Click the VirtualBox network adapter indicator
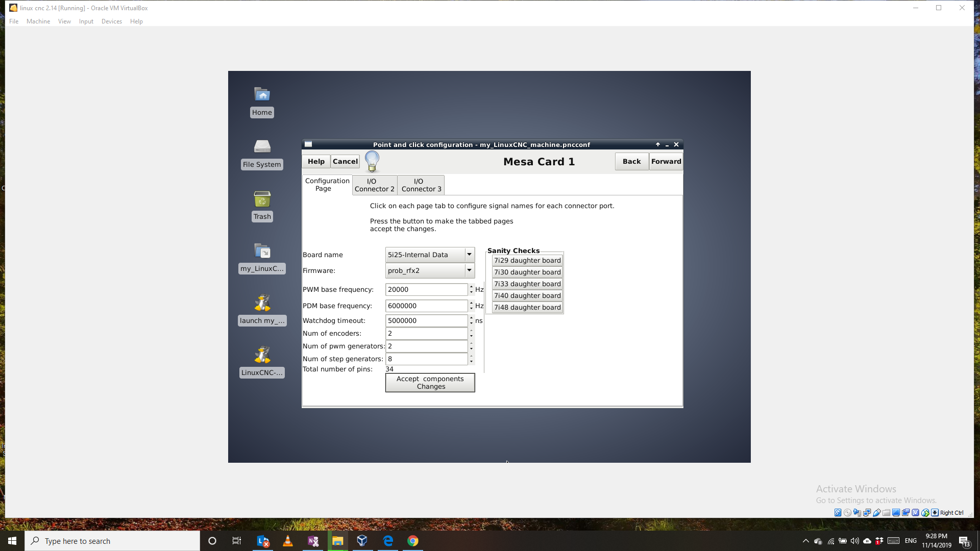This screenshot has height=551, width=980. tap(867, 513)
